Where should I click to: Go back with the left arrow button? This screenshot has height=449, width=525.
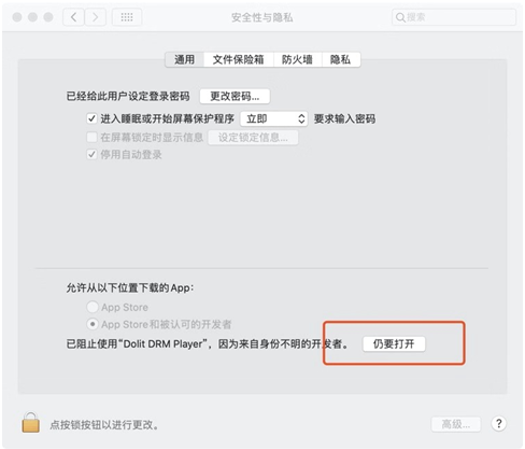[74, 17]
